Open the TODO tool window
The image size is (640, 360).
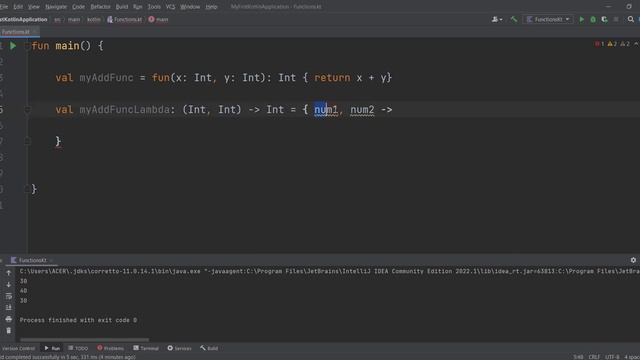click(78, 348)
